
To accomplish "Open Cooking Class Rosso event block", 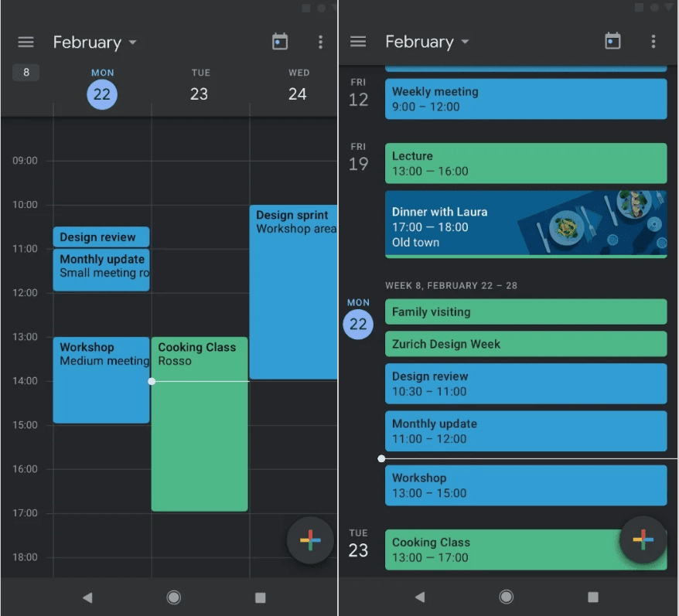I will [200, 424].
